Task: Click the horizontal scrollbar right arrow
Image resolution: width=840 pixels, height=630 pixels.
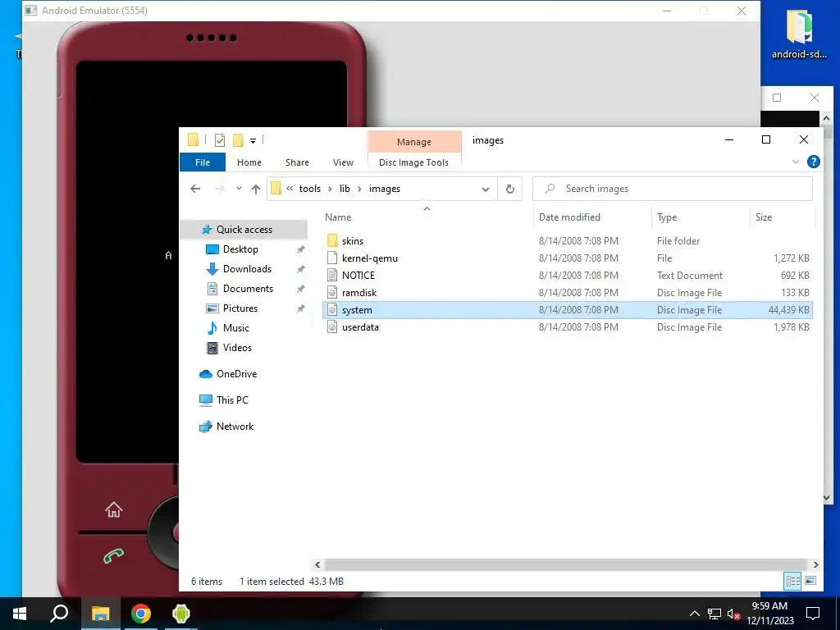Action: pos(815,564)
